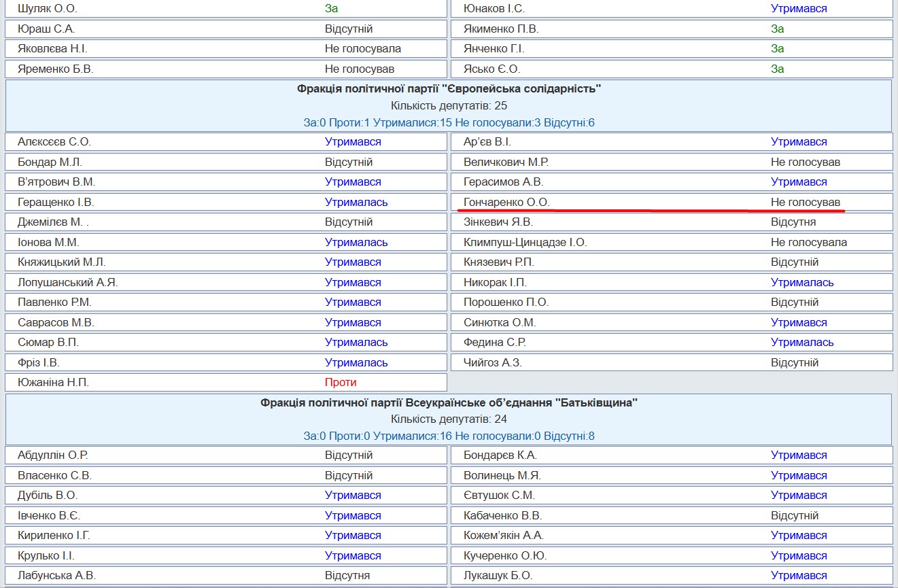Screen dimensions: 898x588
Task: Click the "Батьківщина" faction heading
Action: 449,403
